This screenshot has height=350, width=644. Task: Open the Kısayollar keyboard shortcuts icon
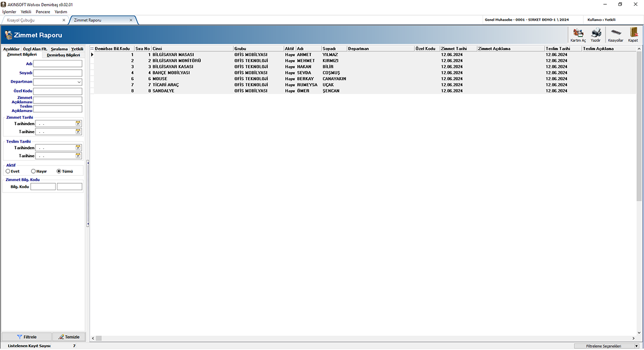pyautogui.click(x=616, y=34)
